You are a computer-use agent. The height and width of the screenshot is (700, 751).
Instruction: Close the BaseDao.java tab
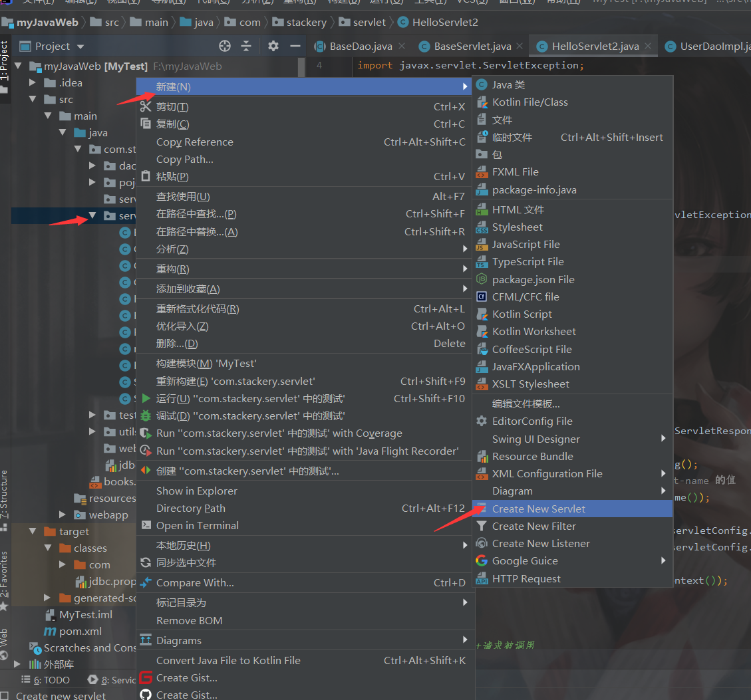tap(402, 46)
